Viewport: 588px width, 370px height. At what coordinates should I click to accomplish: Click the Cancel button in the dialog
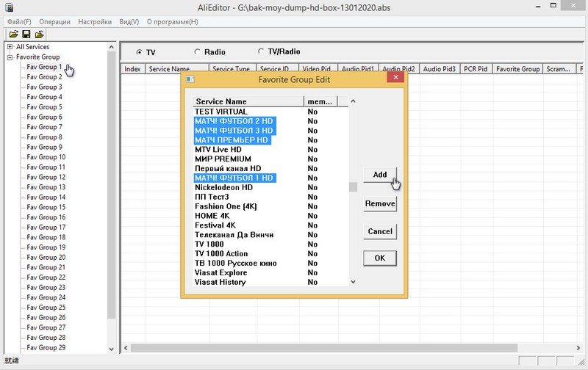tap(380, 231)
